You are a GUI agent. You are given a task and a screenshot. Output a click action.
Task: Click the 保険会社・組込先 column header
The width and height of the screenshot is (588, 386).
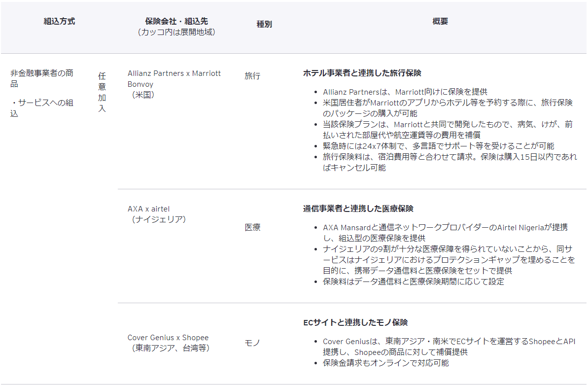pos(176,21)
